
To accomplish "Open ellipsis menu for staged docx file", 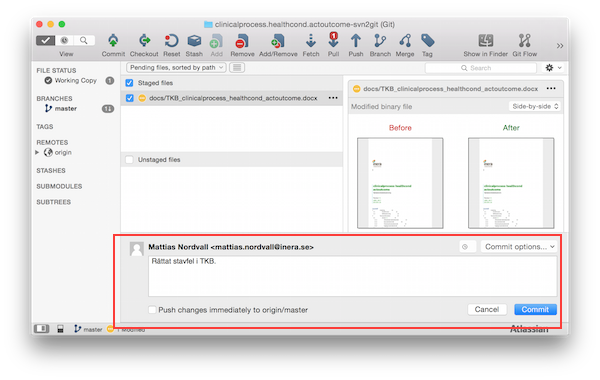I will point(333,98).
